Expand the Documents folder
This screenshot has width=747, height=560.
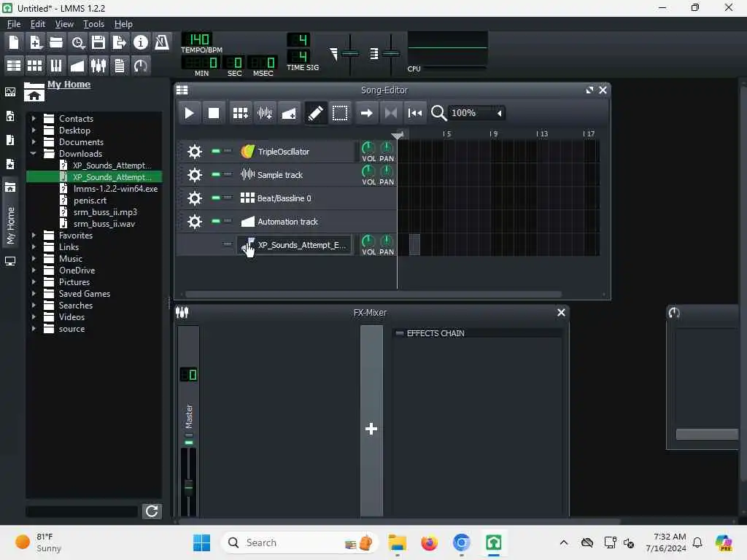tap(34, 141)
